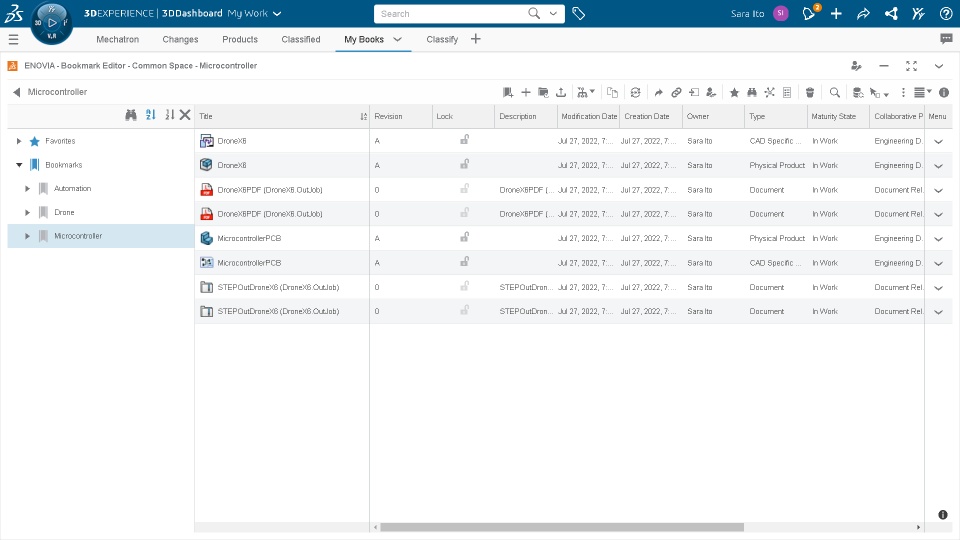Screen dimensions: 960x540
Task: Sort by the Title column header
Action: [x=282, y=116]
